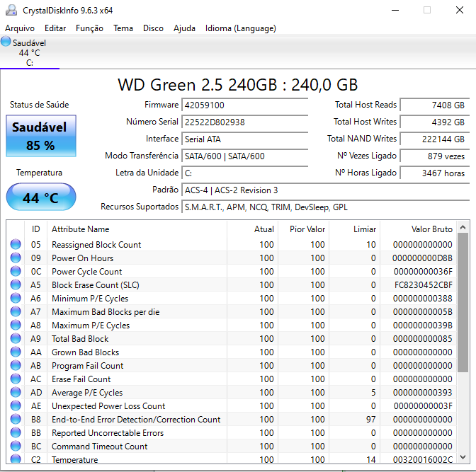The width and height of the screenshot is (476, 472).
Task: Click raw value 000000000393
Action: pyautogui.click(x=423, y=393)
